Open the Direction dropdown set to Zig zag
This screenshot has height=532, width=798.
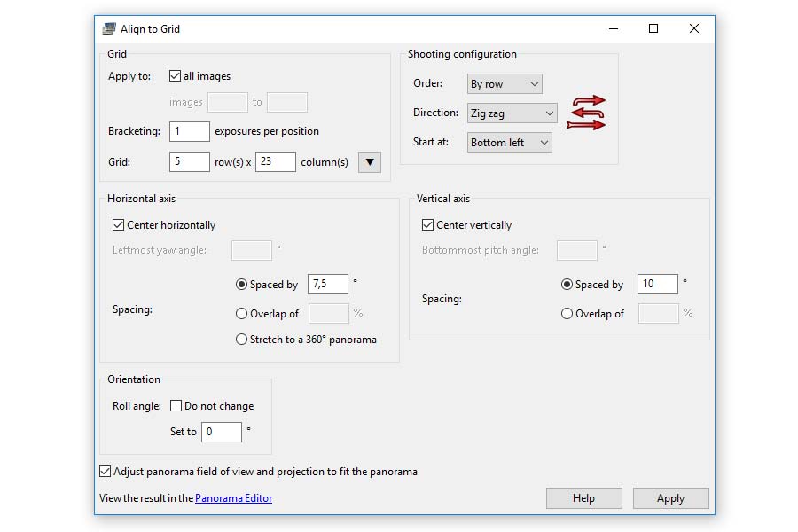point(512,113)
